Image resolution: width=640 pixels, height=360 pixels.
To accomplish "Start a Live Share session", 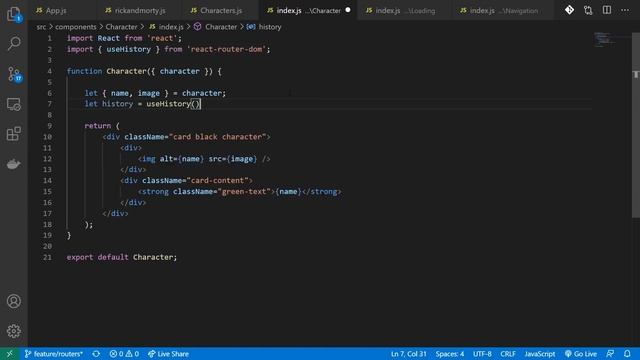I will (x=168, y=354).
